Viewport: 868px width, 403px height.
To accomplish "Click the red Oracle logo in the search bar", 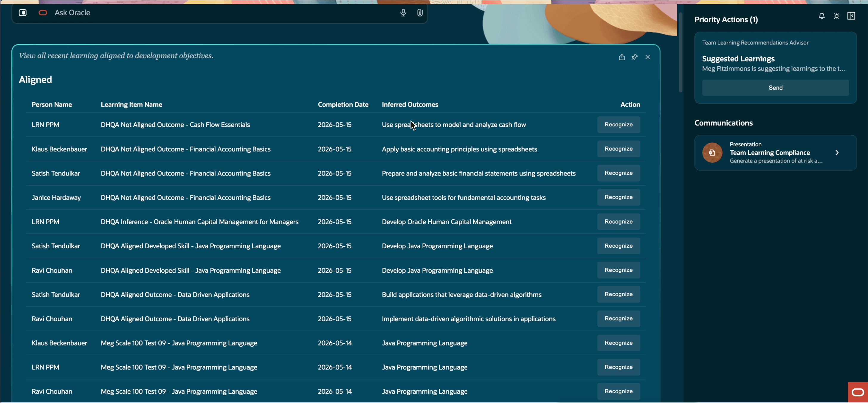I will 43,13.
